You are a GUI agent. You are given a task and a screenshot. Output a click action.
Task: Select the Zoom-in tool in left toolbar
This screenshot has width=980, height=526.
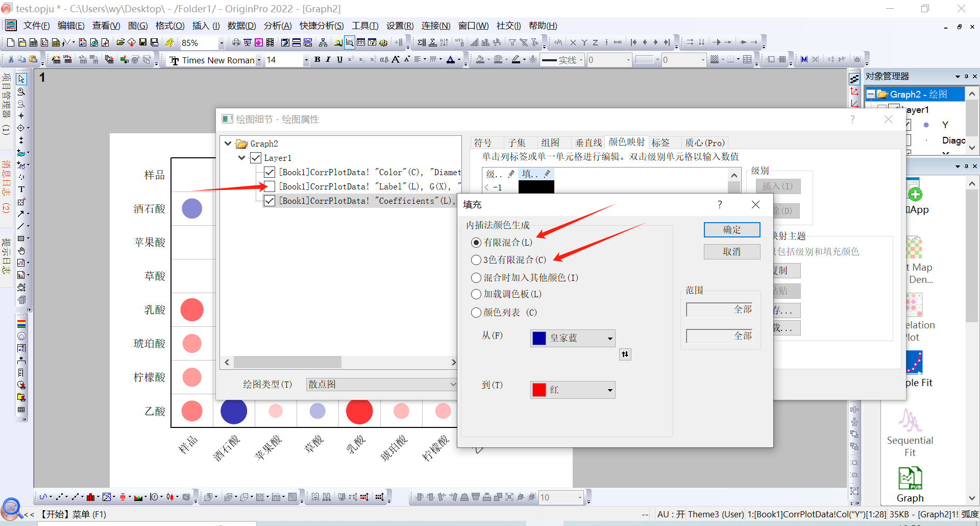coord(21,92)
